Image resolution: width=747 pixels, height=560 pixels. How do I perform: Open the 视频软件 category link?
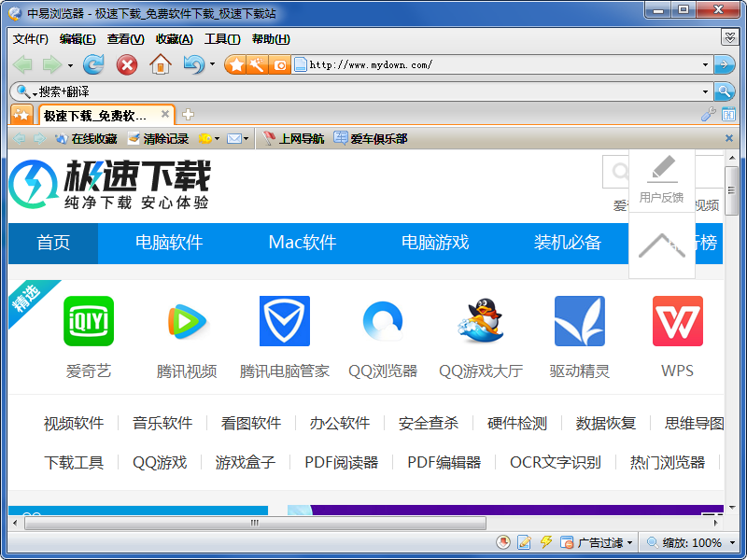(74, 423)
